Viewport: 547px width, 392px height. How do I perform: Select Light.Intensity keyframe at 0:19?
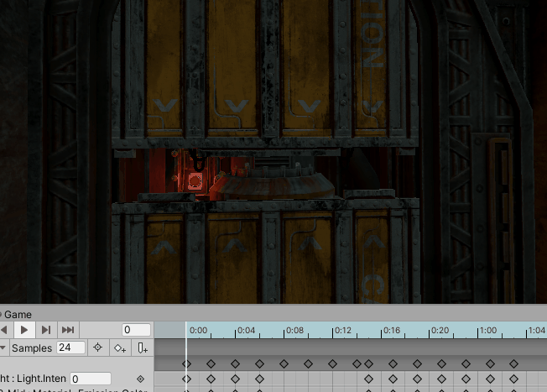tap(417, 379)
